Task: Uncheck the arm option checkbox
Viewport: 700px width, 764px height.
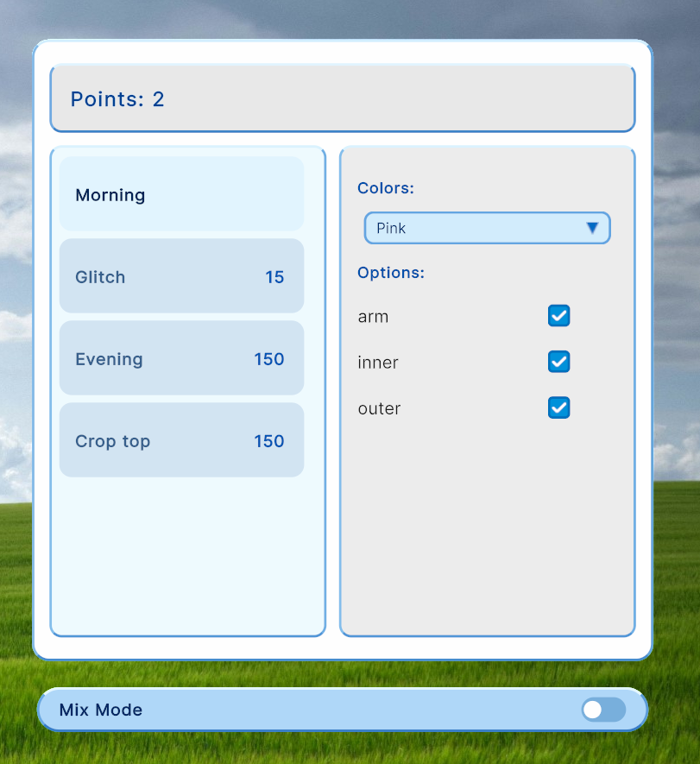Action: pos(558,316)
